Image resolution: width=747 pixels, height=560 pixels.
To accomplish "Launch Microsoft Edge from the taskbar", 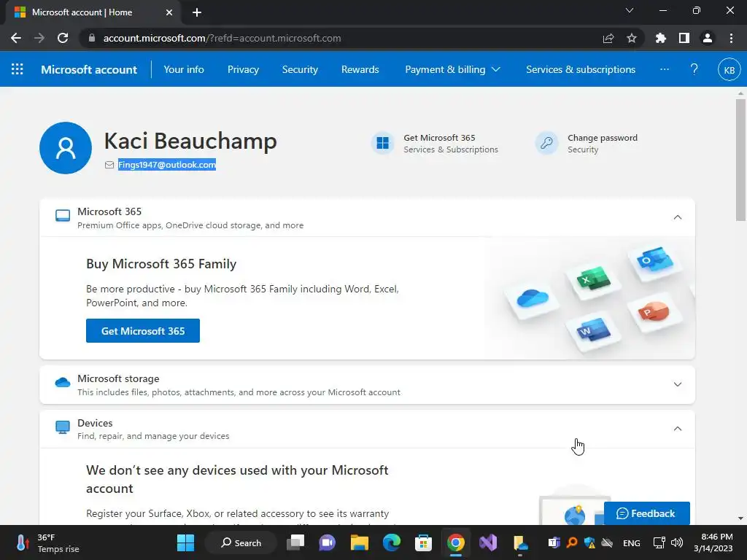I will click(392, 542).
